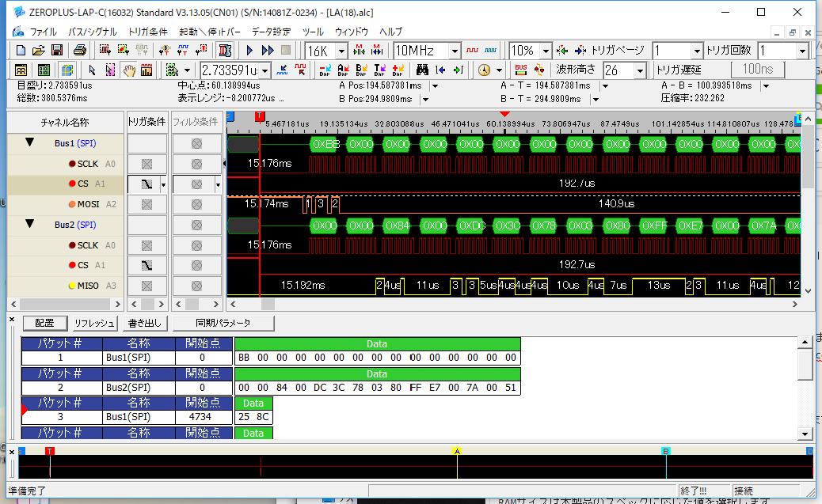Click the pink dashed zoom-select cursor icon
This screenshot has height=504, width=822.
pyautogui.click(x=111, y=70)
